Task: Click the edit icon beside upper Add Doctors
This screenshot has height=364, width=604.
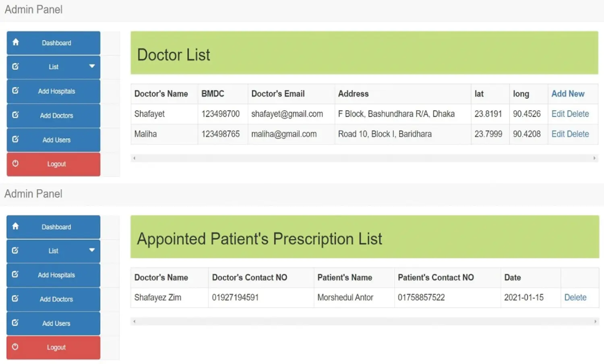Action: tap(15, 115)
